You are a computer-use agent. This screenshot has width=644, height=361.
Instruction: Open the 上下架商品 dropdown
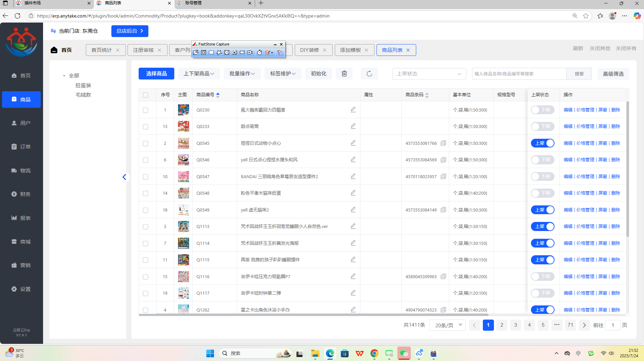click(199, 73)
